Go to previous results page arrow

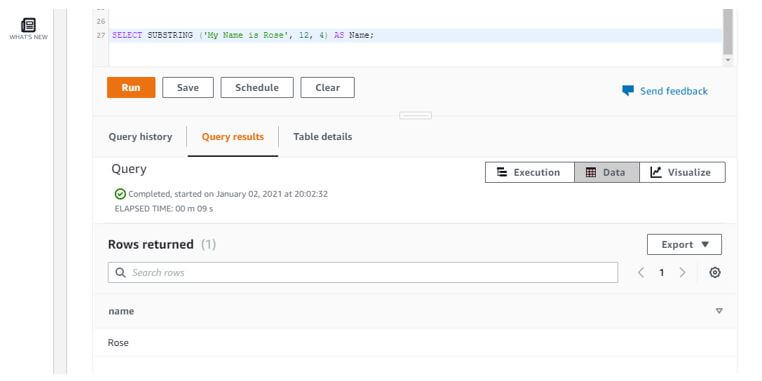coord(641,273)
